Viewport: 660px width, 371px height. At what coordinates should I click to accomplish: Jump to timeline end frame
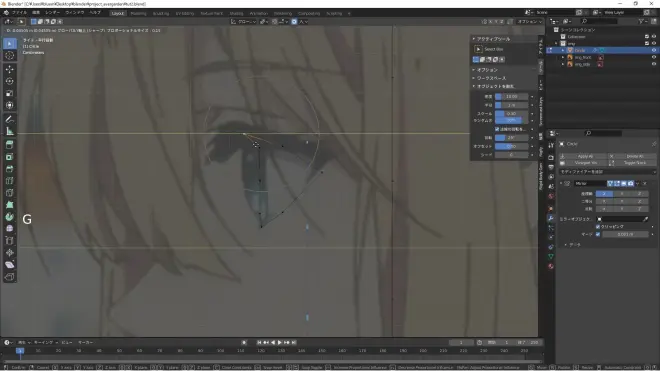click(x=294, y=342)
